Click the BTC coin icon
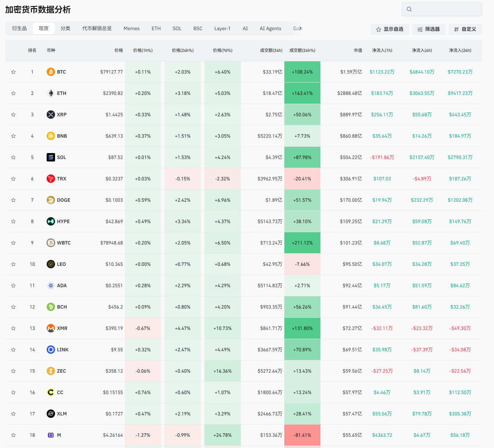Screen dimensions: 494x448 [x=51, y=72]
